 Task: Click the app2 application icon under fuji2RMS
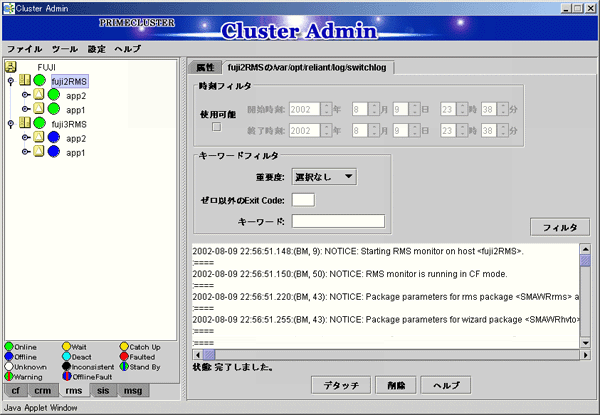coord(39,94)
